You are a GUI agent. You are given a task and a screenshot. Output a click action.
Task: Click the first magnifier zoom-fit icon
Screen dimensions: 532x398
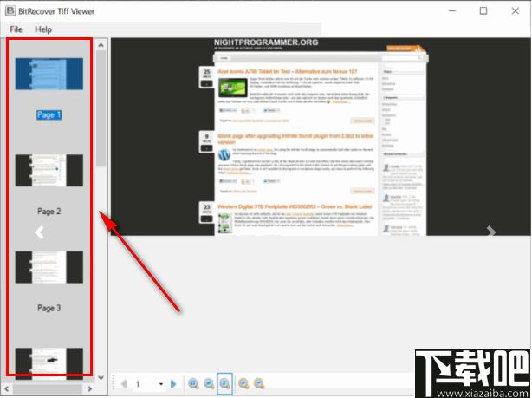click(x=193, y=383)
